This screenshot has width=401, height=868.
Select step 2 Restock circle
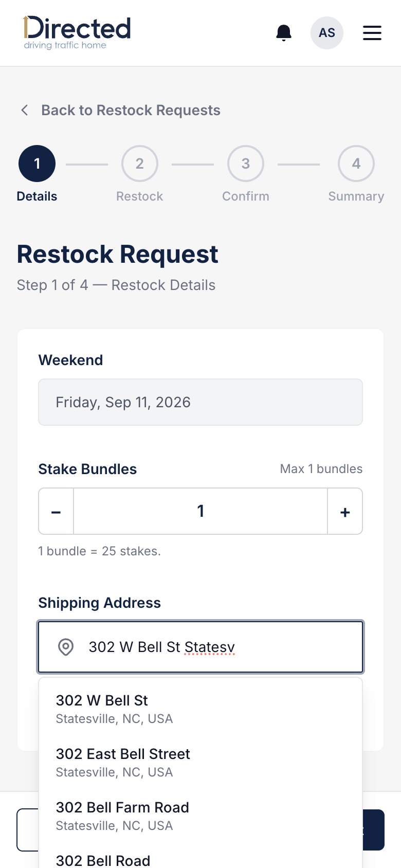[140, 164]
